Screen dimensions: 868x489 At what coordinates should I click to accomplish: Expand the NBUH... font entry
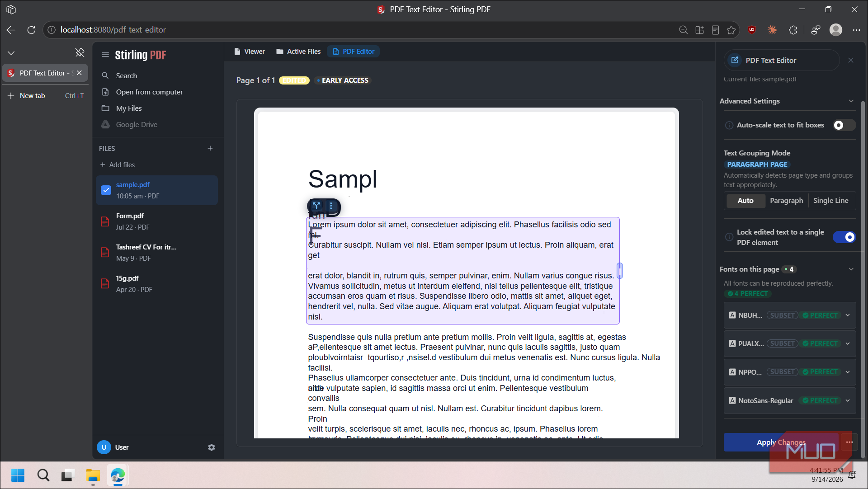(848, 315)
